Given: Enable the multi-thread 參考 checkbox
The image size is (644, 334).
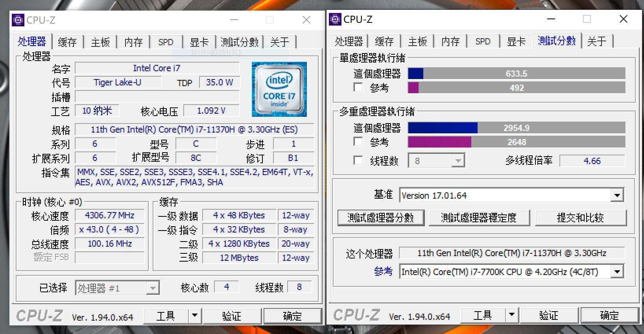Looking at the screenshot, I should click(x=358, y=142).
